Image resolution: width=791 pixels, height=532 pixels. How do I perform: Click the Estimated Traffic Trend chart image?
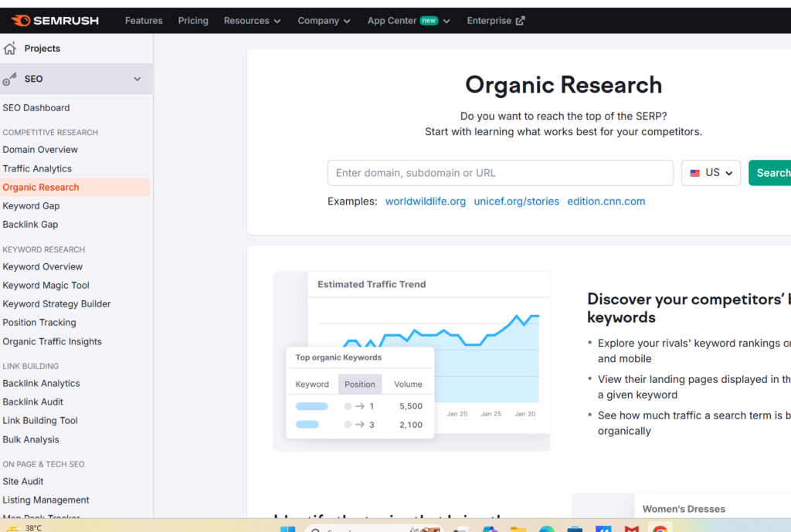[x=412, y=361]
